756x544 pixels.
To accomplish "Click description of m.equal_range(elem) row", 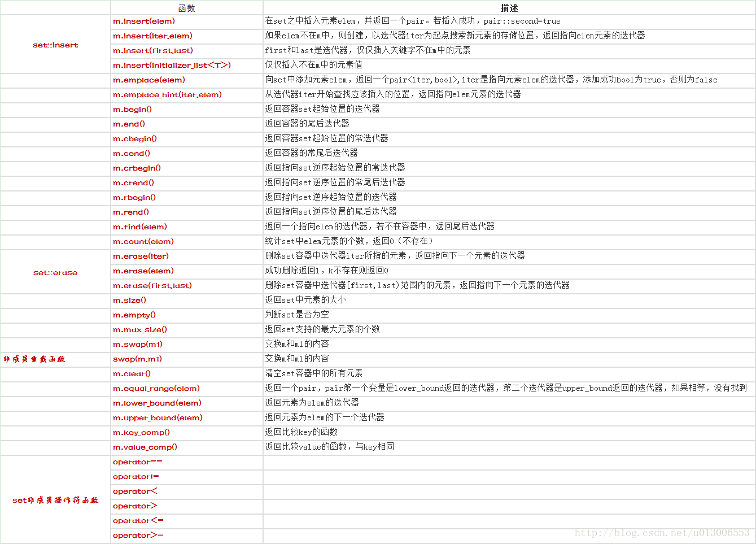I will click(x=509, y=389).
